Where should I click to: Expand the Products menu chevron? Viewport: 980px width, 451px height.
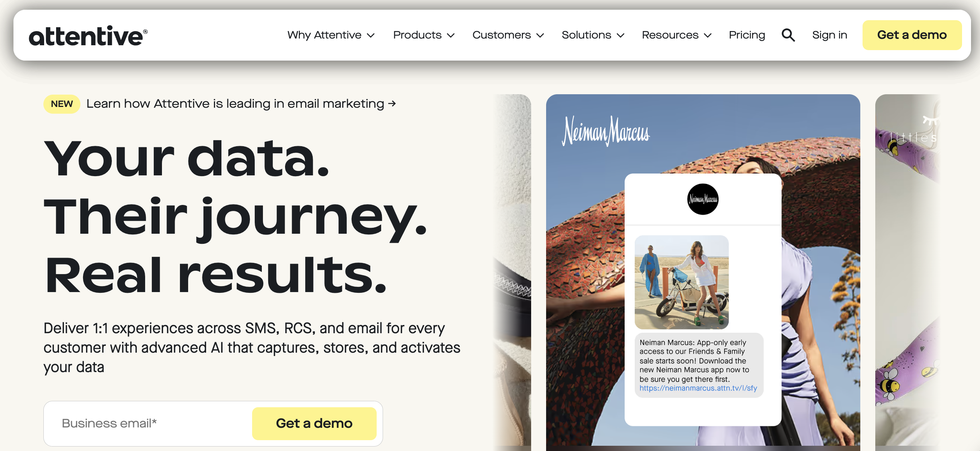(x=451, y=36)
